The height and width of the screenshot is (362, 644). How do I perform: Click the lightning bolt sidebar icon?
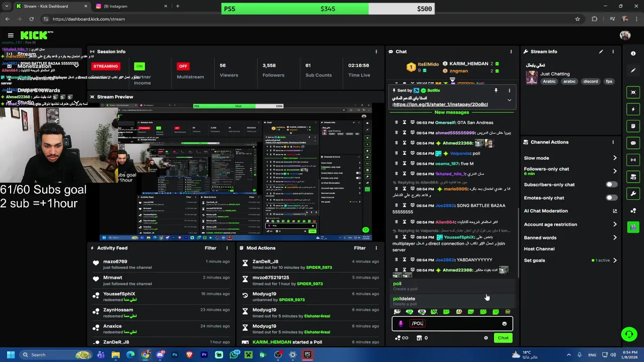tap(633, 109)
